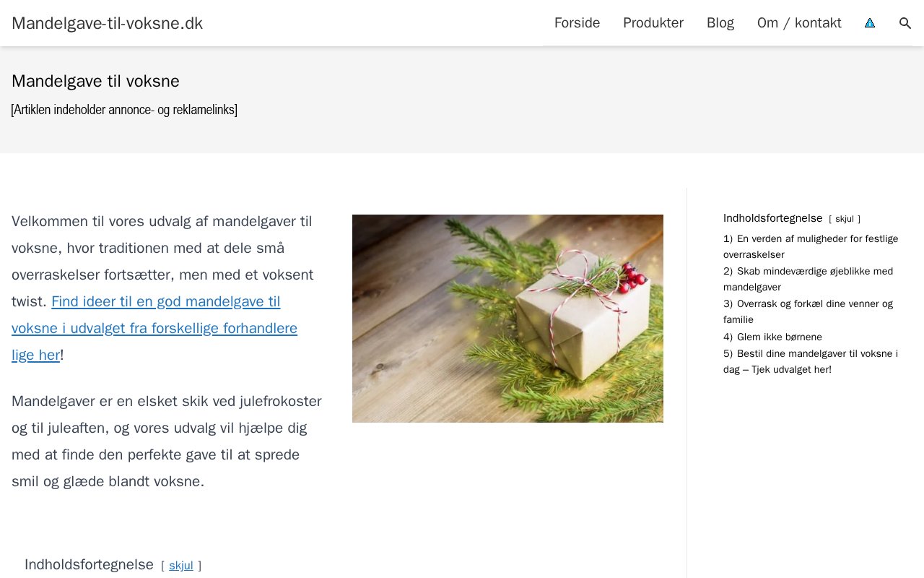The image size is (924, 578).
Task: Click the bottom Indholdsfortegnelse heading text
Action: (89, 564)
